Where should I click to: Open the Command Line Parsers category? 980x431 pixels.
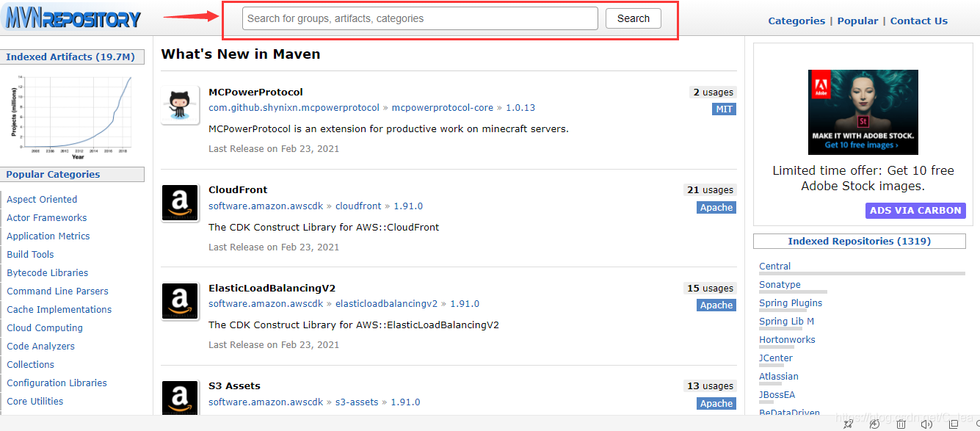point(57,291)
